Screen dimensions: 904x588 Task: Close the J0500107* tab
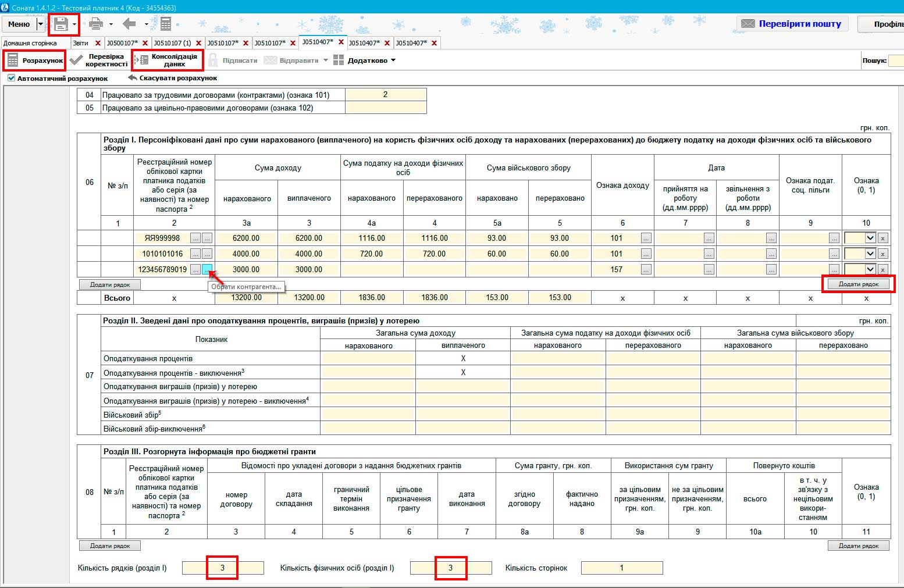click(145, 43)
